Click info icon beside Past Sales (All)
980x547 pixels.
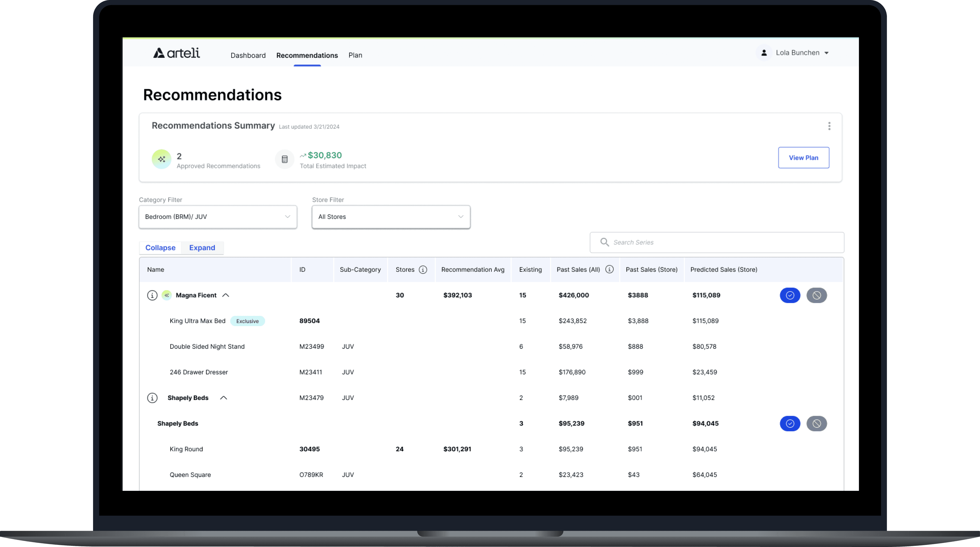pyautogui.click(x=609, y=269)
